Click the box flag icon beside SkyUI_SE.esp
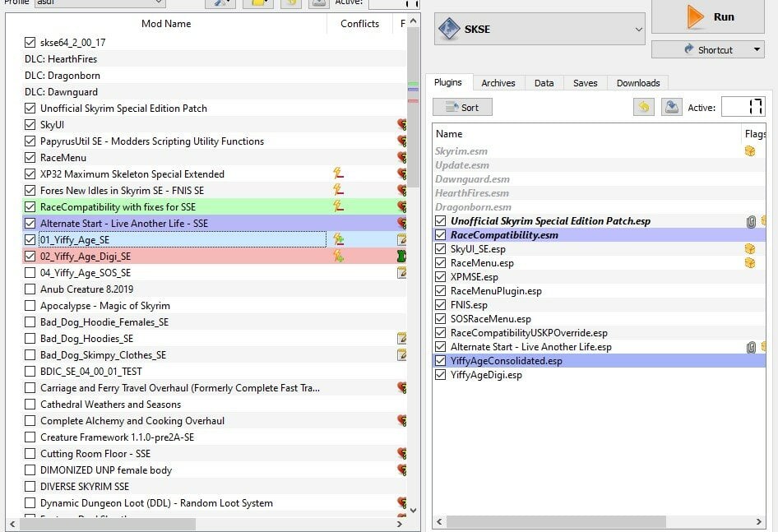The width and height of the screenshot is (778, 532). 750,248
